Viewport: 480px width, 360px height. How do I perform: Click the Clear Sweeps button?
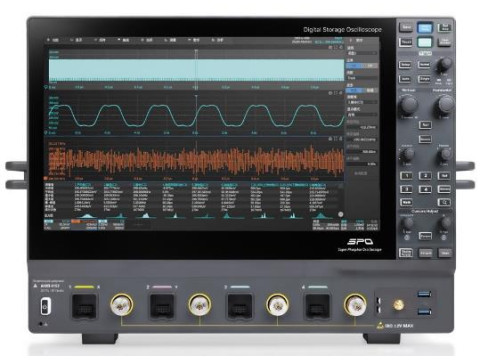point(444,42)
